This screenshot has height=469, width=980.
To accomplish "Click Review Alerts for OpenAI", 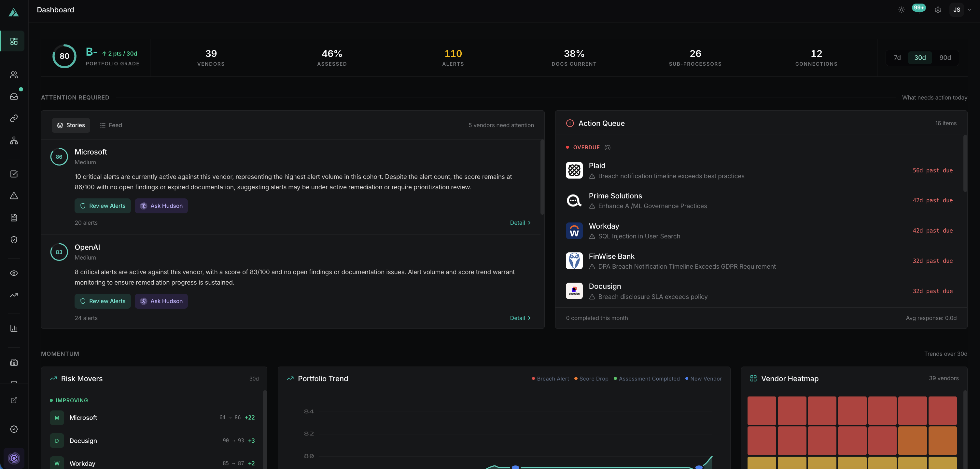I will click(x=103, y=301).
